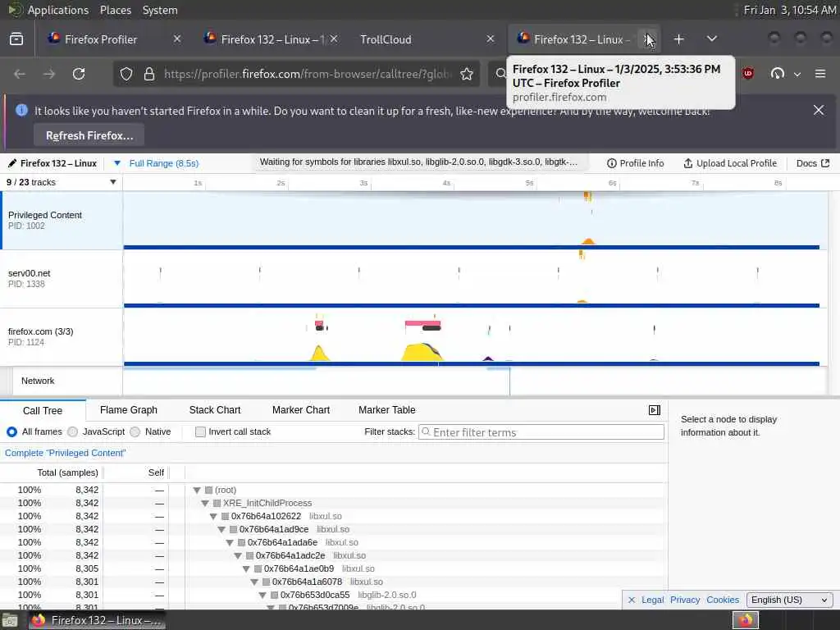Click Firefox 132 window in taskbar
Image resolution: width=840 pixels, height=630 pixels.
coord(97,620)
